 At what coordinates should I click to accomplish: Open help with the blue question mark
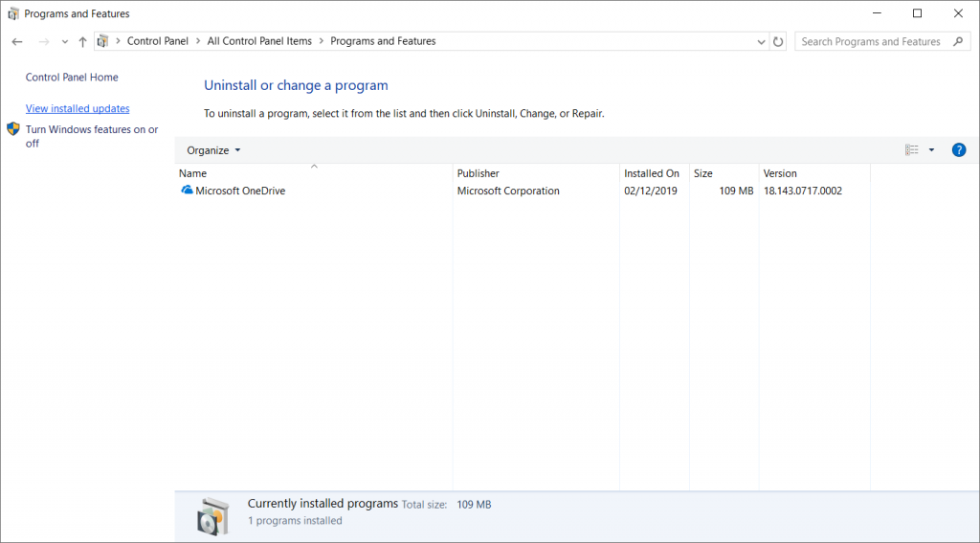click(959, 150)
